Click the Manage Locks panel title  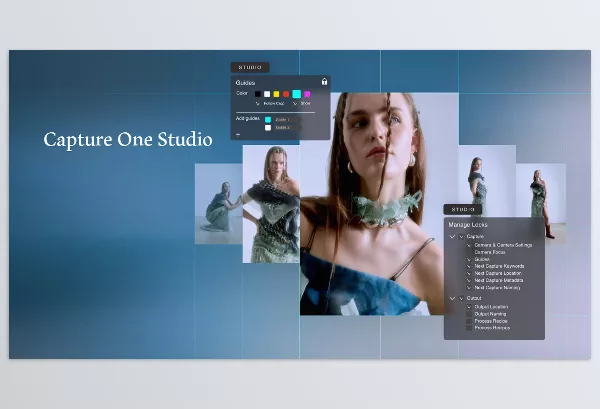coord(468,225)
